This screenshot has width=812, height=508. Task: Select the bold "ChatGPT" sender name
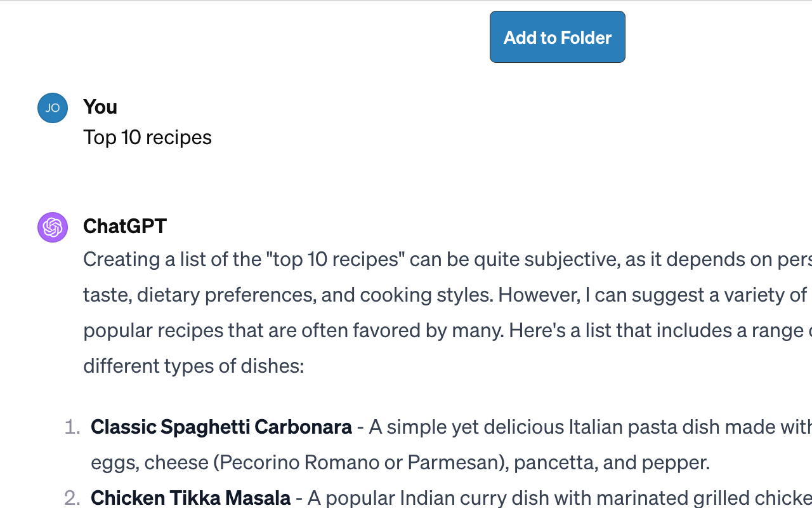(x=125, y=226)
